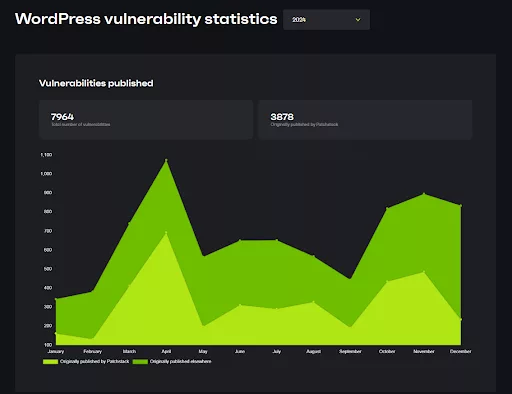Click the 'August' axis label

coord(313,351)
